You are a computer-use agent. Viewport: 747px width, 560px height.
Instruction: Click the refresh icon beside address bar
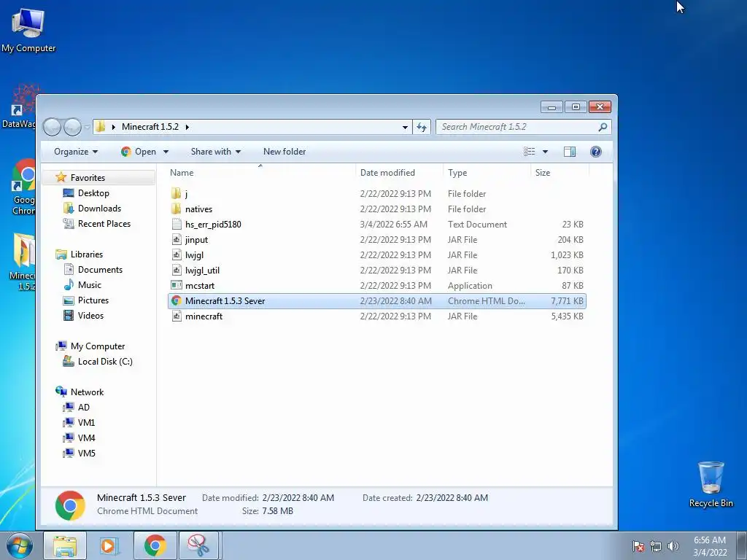422,127
